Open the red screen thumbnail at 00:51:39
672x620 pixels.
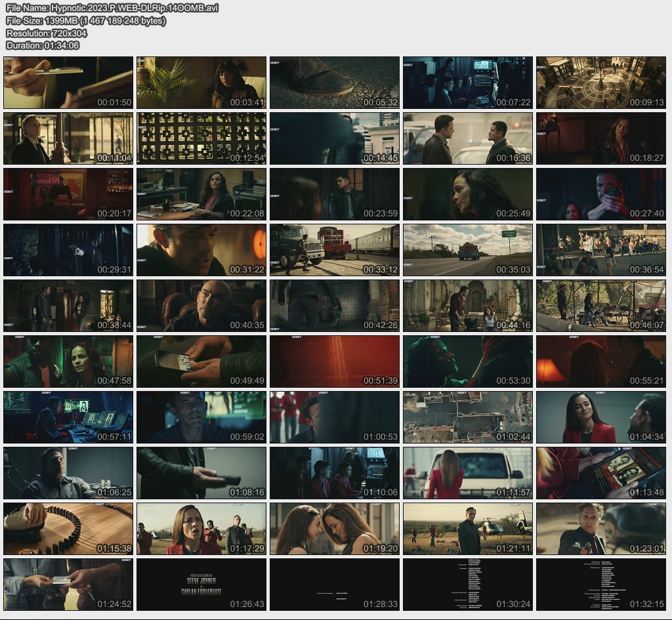click(x=334, y=362)
